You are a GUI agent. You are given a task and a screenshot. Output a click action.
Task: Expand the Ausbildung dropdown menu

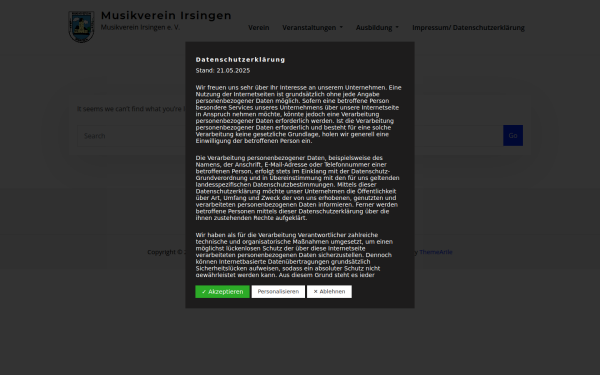[377, 28]
